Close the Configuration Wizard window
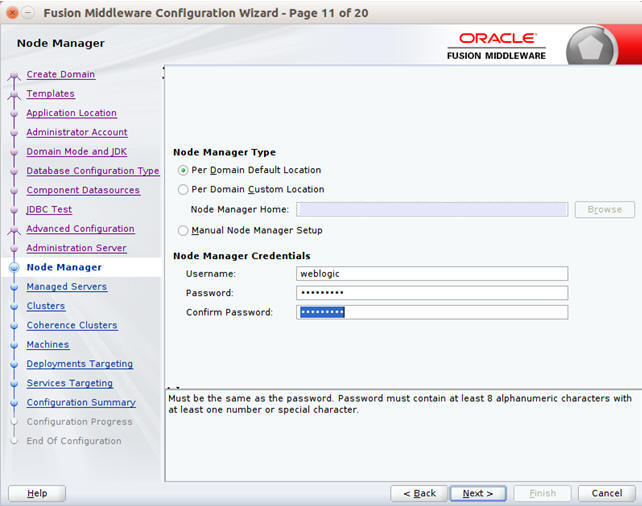The height and width of the screenshot is (506, 642). 13,13
